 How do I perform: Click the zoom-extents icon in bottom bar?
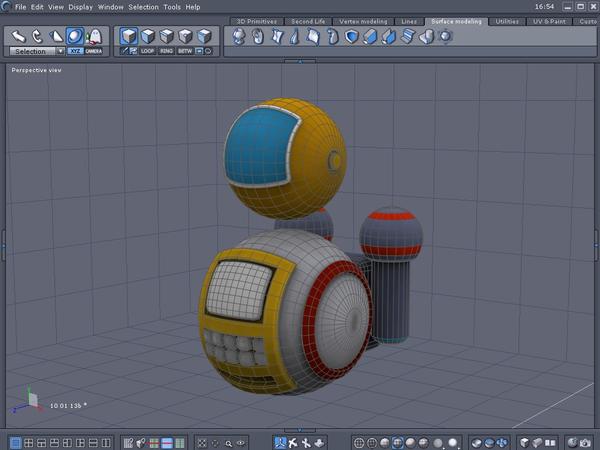click(x=202, y=443)
